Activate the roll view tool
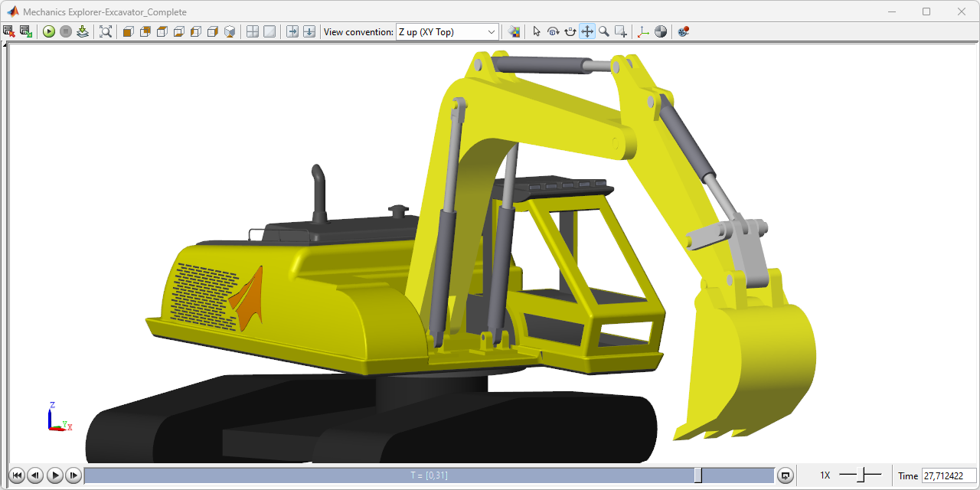The height and width of the screenshot is (490, 980). point(570,31)
